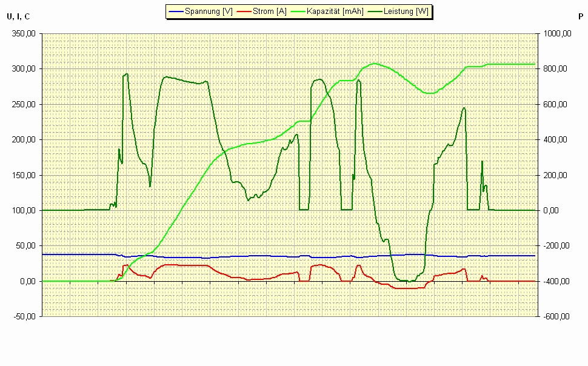Viewport: 588px width, 366px height.
Task: Click the Kapazität [mAh] legend entry
Action: point(336,12)
